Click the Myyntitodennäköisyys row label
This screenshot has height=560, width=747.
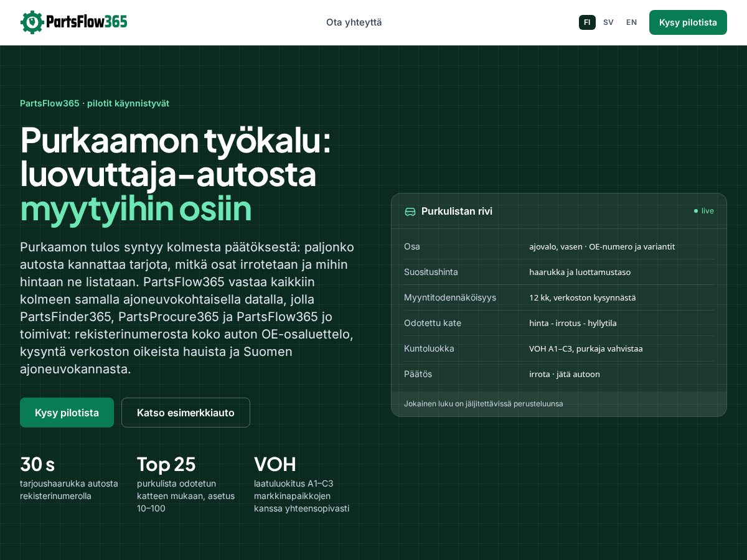pyautogui.click(x=450, y=297)
